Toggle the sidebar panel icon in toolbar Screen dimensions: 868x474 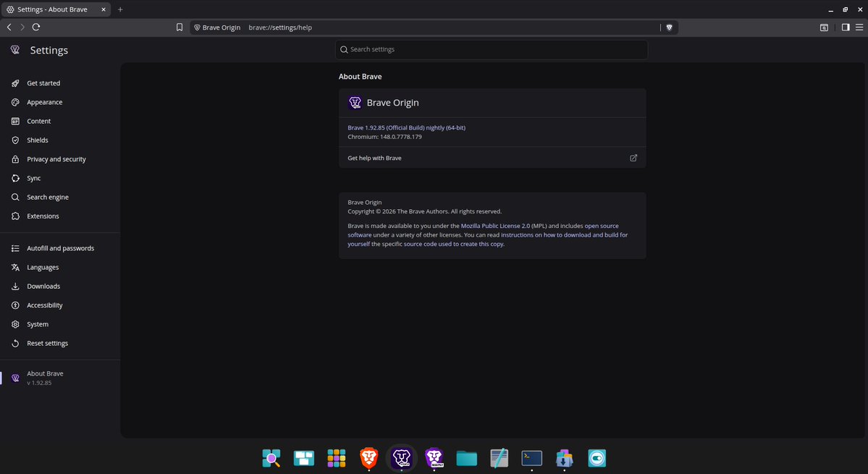click(x=846, y=27)
